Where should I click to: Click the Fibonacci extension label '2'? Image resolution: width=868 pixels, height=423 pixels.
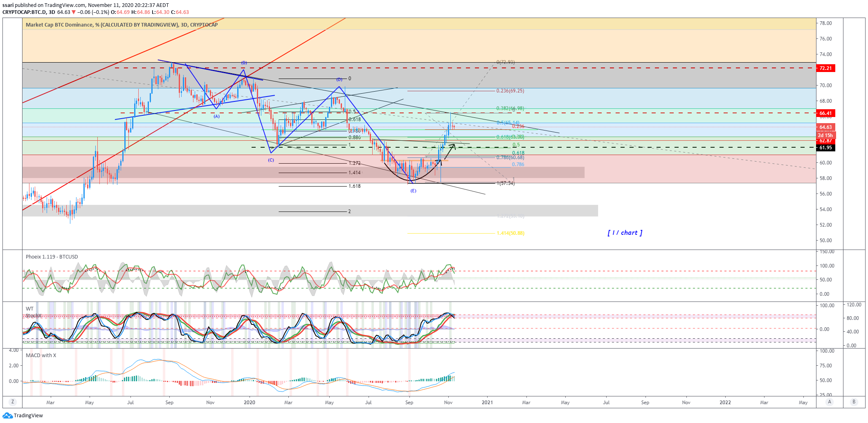pos(349,211)
